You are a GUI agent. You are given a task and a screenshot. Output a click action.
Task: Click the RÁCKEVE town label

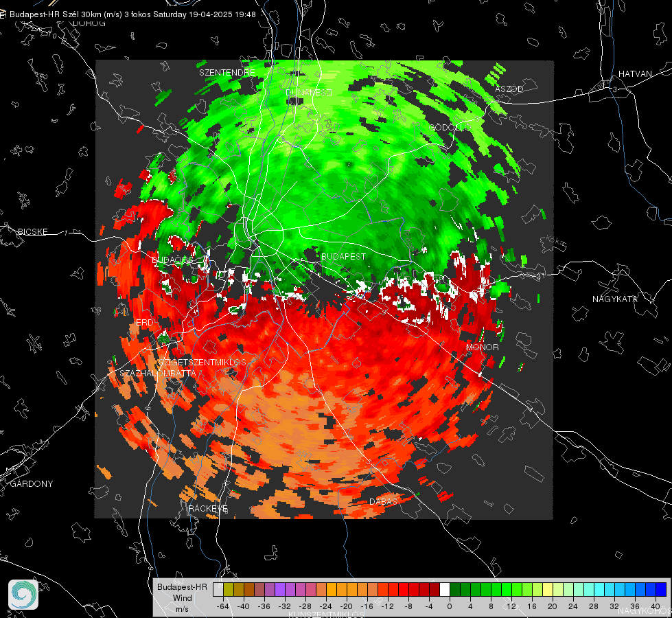[x=208, y=508]
